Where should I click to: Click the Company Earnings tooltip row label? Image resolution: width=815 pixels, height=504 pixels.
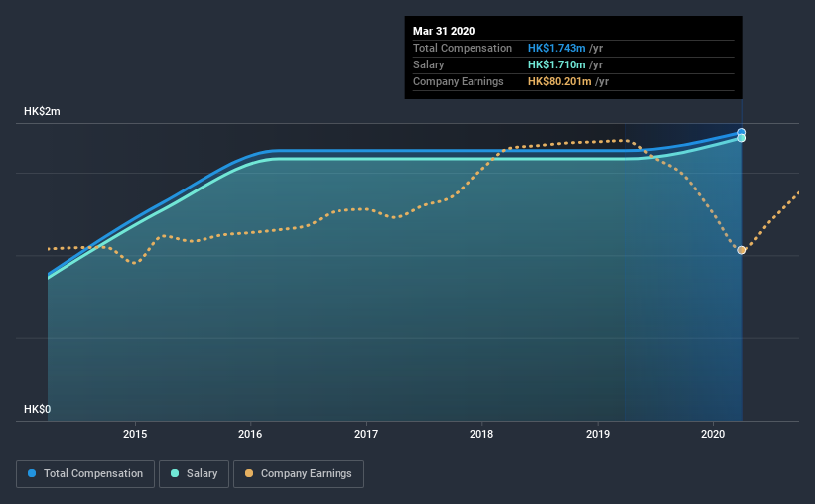[459, 81]
